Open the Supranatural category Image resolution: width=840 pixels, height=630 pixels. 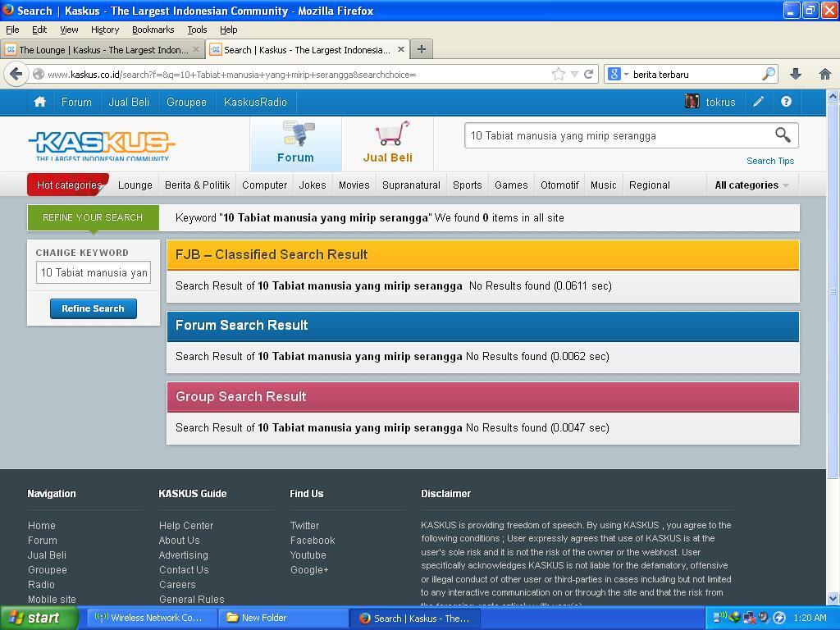(x=411, y=185)
